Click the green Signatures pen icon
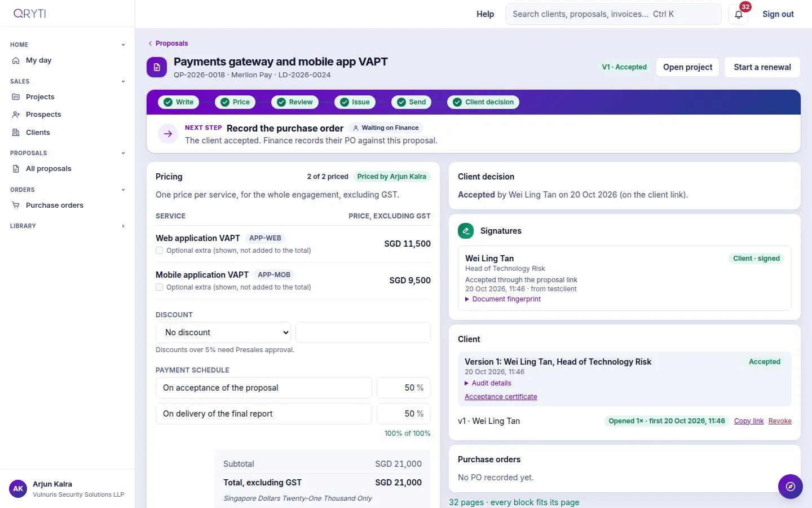812x508 pixels. 466,231
